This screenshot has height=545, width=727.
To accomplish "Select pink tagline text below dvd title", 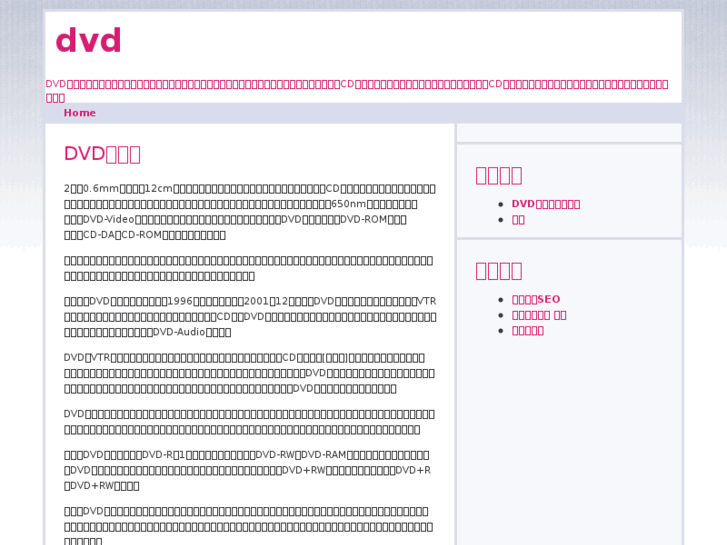I will [357, 91].
